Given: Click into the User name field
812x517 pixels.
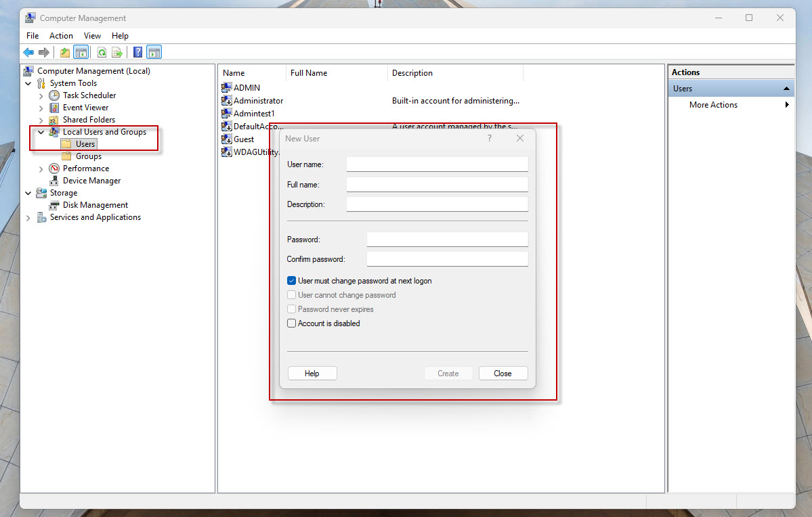Looking at the screenshot, I should pos(437,164).
